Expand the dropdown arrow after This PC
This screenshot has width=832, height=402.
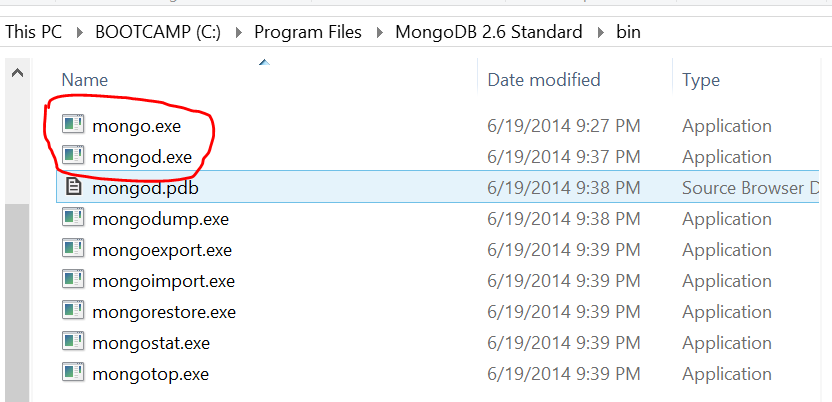(x=84, y=32)
